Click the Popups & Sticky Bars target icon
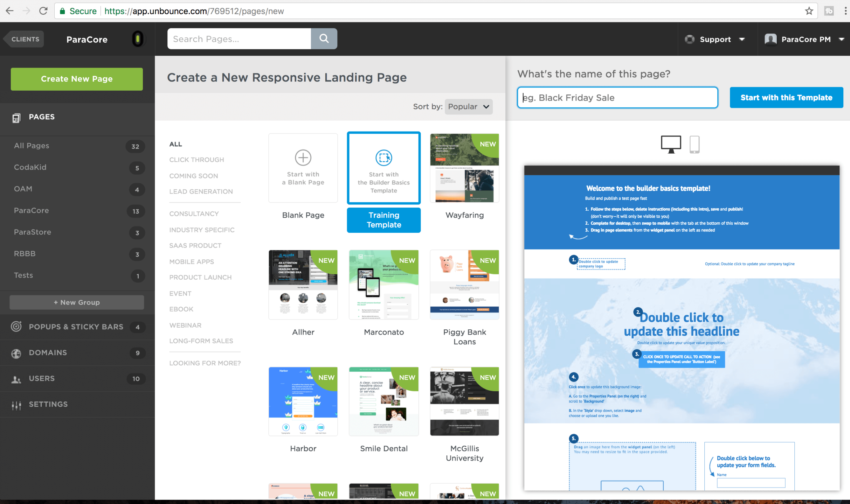This screenshot has height=504, width=850. 16,326
